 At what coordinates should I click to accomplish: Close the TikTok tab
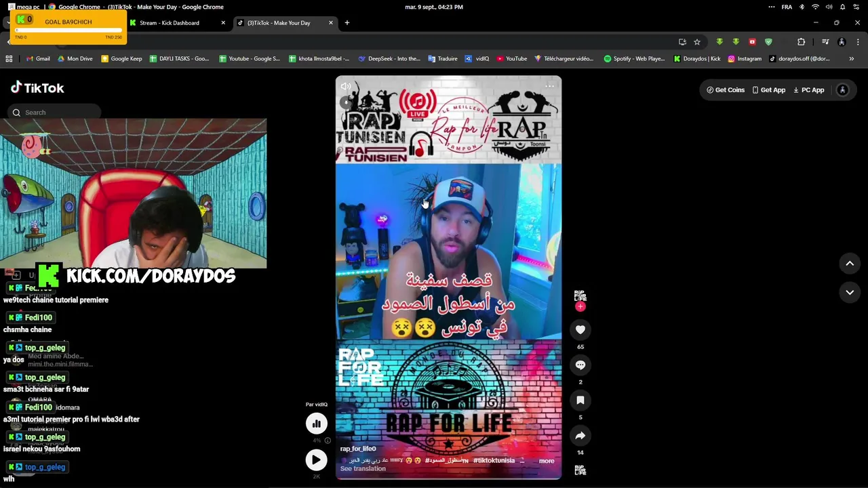point(331,23)
